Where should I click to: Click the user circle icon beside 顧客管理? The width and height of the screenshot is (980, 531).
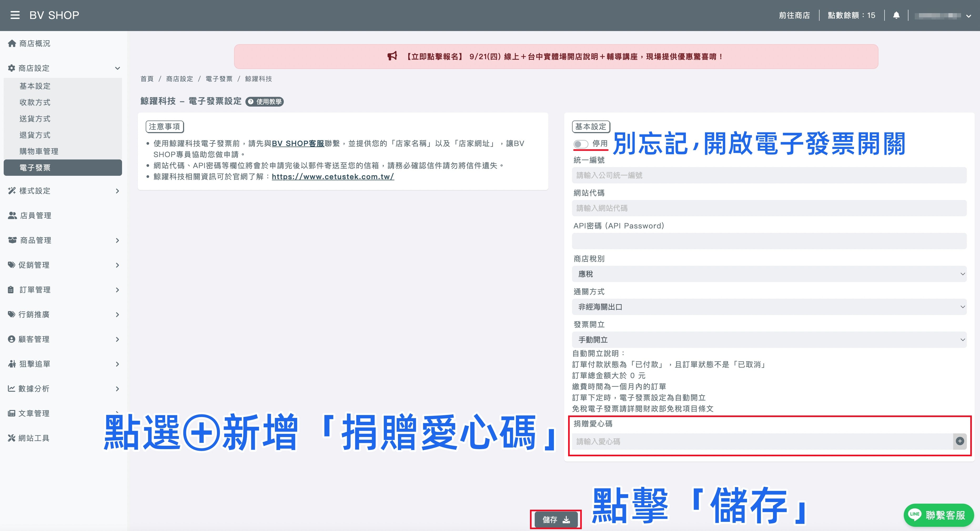pyautogui.click(x=11, y=339)
